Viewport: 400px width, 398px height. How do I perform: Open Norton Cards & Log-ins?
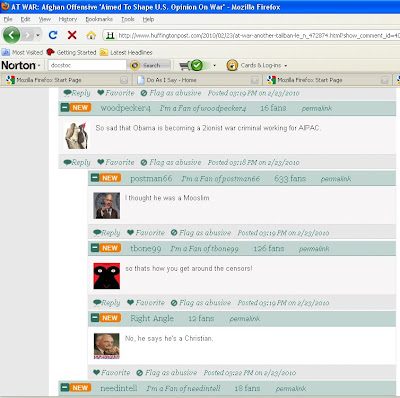coord(254,65)
